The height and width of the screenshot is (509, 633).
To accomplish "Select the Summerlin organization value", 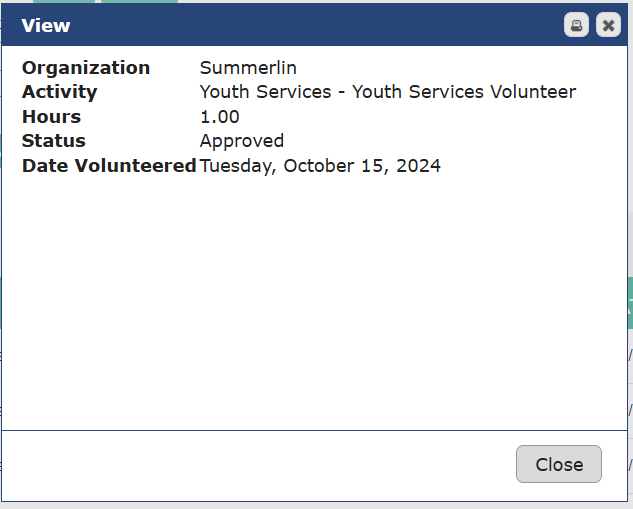I will 248,68.
